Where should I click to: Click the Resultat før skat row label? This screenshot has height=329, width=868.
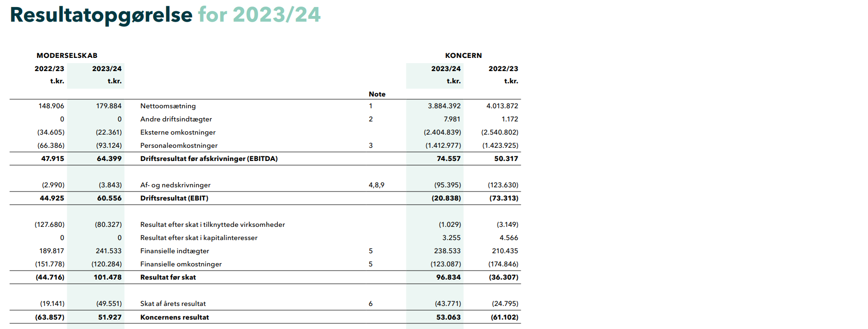168,277
